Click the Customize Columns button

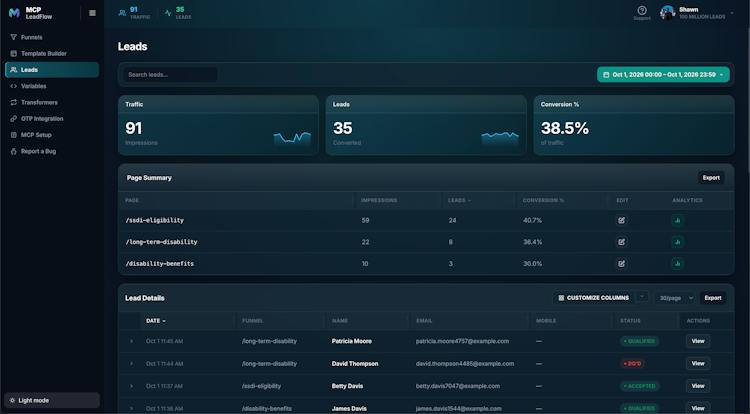click(x=594, y=298)
